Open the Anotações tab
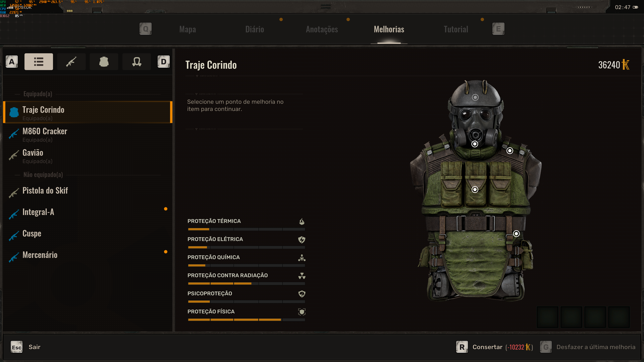The image size is (644, 362). point(322,29)
